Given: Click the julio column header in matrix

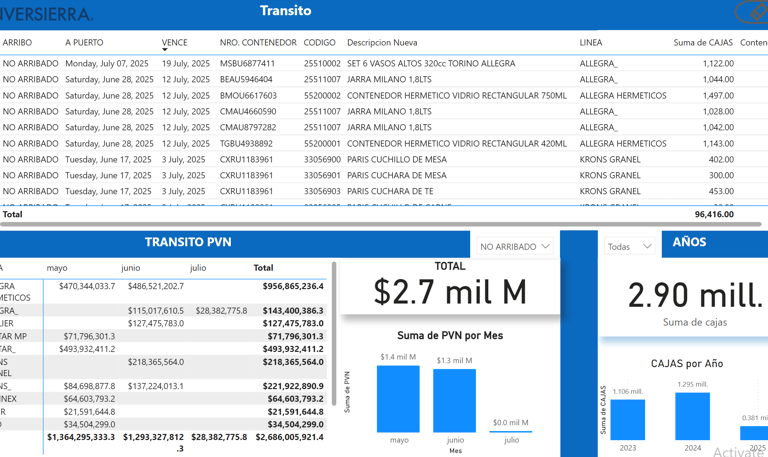Looking at the screenshot, I should point(198,268).
